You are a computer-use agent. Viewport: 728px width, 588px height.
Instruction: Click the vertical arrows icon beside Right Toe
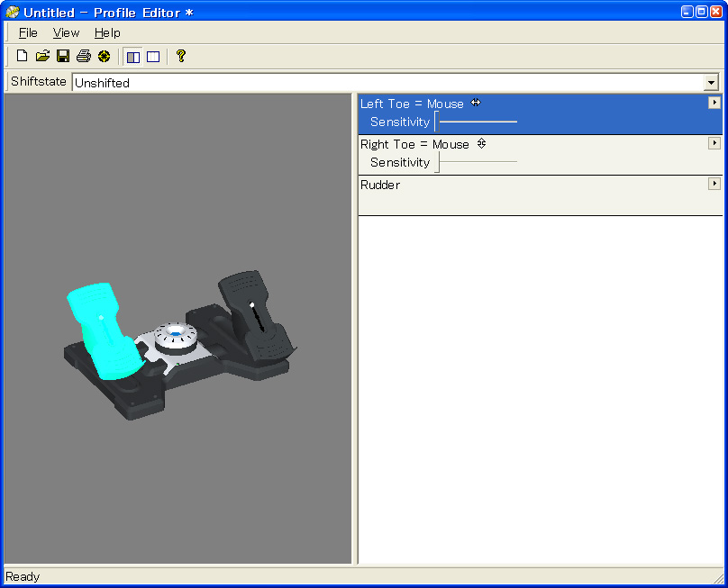(481, 143)
